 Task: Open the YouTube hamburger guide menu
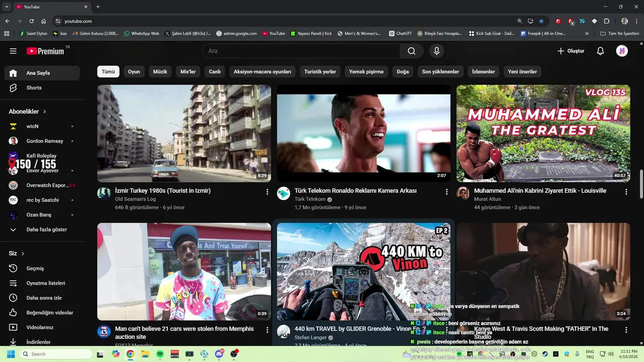[13, 51]
